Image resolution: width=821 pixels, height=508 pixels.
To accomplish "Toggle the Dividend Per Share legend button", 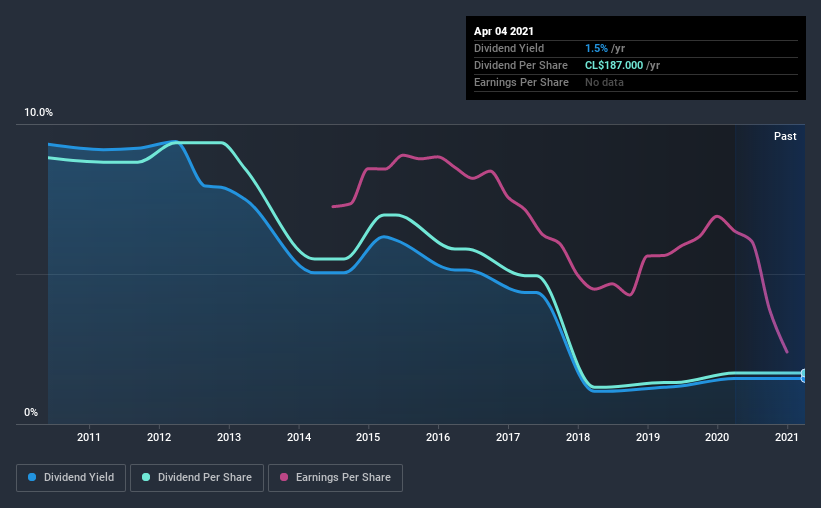I will [197, 478].
